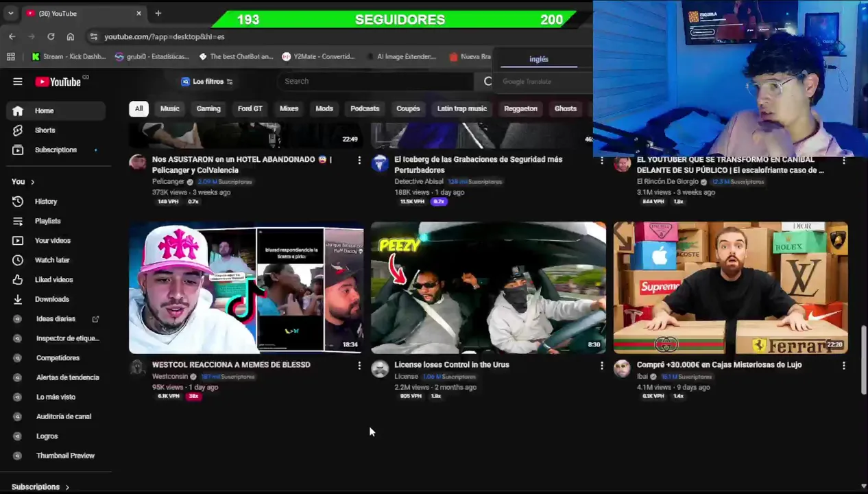Select inglés tab in translate popup
The image size is (868, 494).
pos(539,59)
